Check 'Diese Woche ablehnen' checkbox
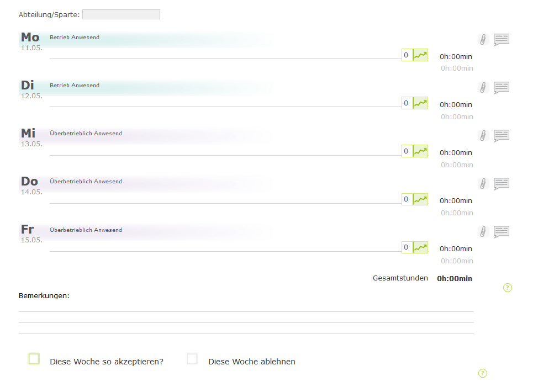The width and height of the screenshot is (533, 392). 192,359
